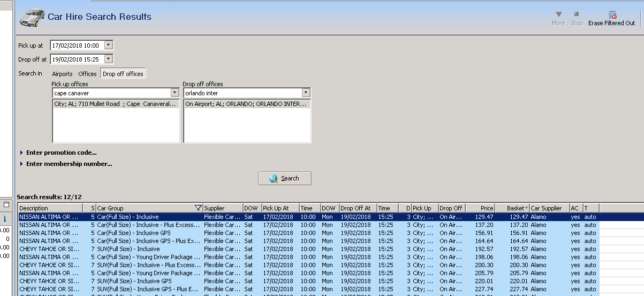This screenshot has width=644, height=296.
Task: Select the row with price 200.30
Action: 308,265
